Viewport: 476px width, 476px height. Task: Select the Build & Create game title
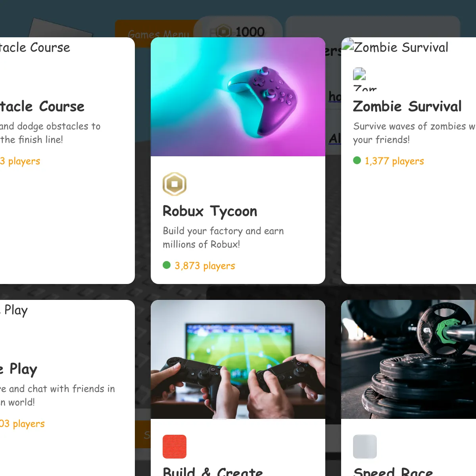point(213,471)
